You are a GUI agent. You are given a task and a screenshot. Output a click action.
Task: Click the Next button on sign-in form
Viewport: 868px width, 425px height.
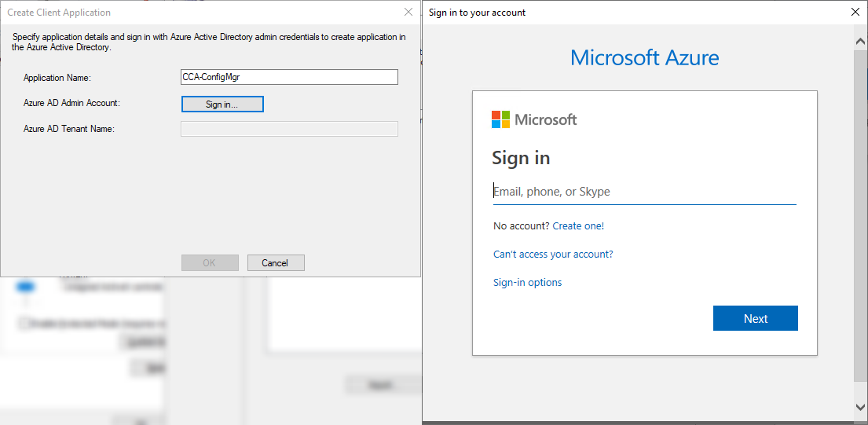(x=755, y=318)
